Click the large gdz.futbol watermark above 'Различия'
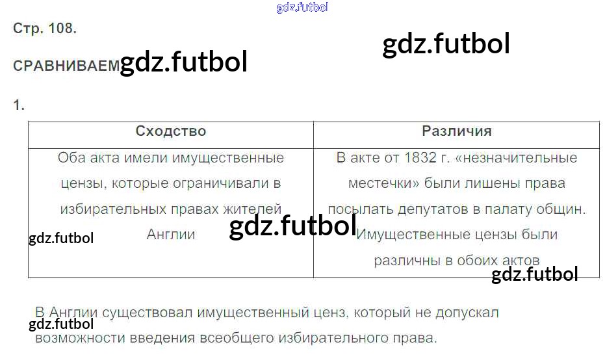The height and width of the screenshot is (364, 605). pos(446,44)
